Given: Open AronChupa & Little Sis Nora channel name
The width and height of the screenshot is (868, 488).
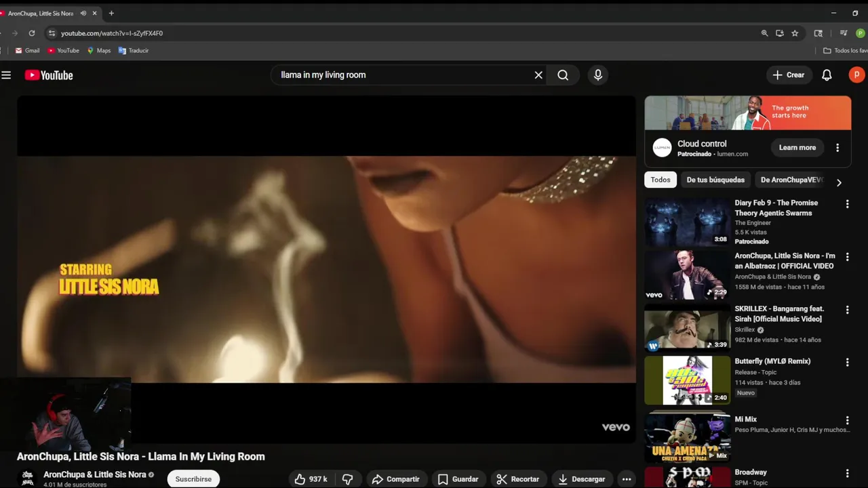Looking at the screenshot, I should tap(94, 474).
